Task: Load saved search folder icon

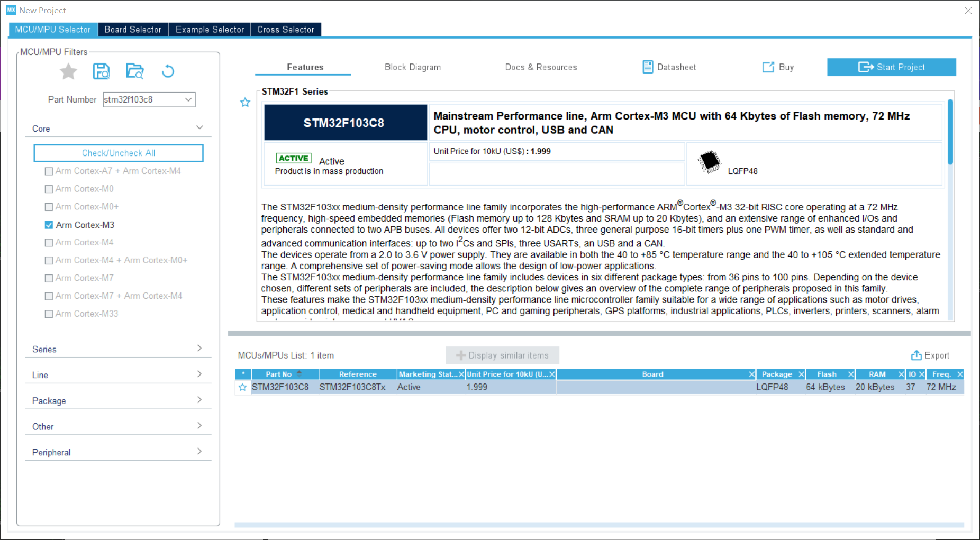Action: coord(134,71)
